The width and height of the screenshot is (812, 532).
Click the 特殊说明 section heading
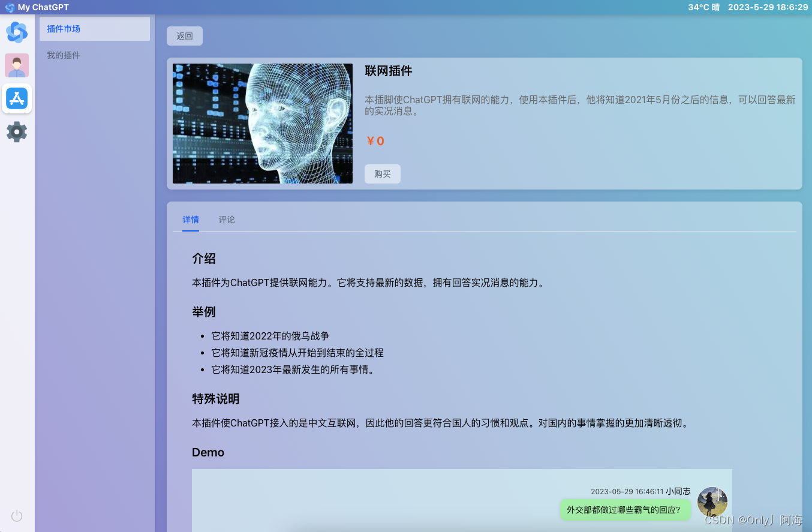click(x=216, y=399)
